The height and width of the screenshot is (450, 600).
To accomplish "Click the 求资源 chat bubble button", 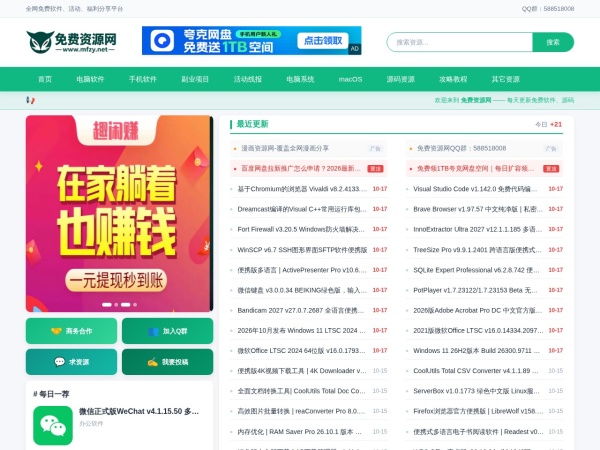I will pos(72,362).
